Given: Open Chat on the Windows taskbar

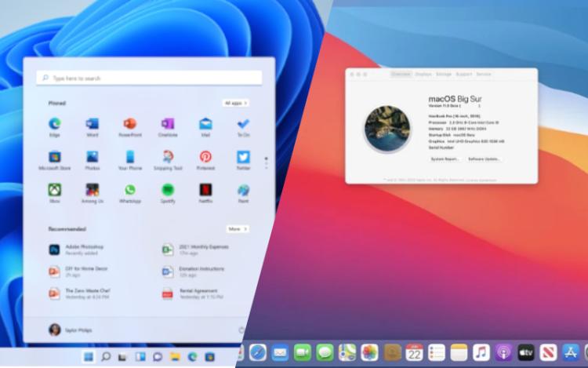Looking at the screenshot, I should (x=158, y=357).
